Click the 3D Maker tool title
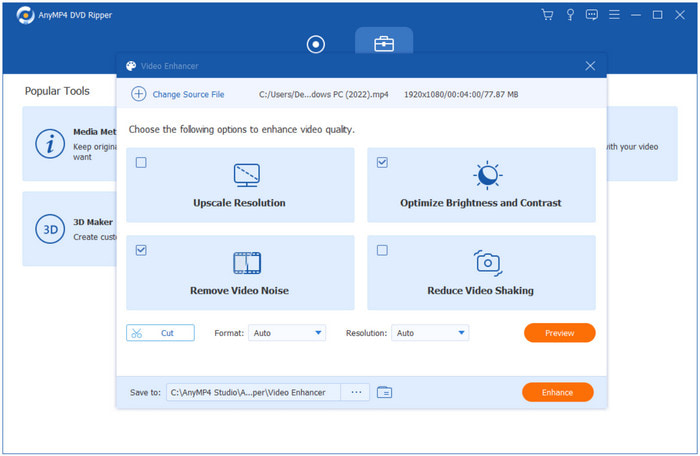The image size is (700, 456). pos(93,222)
